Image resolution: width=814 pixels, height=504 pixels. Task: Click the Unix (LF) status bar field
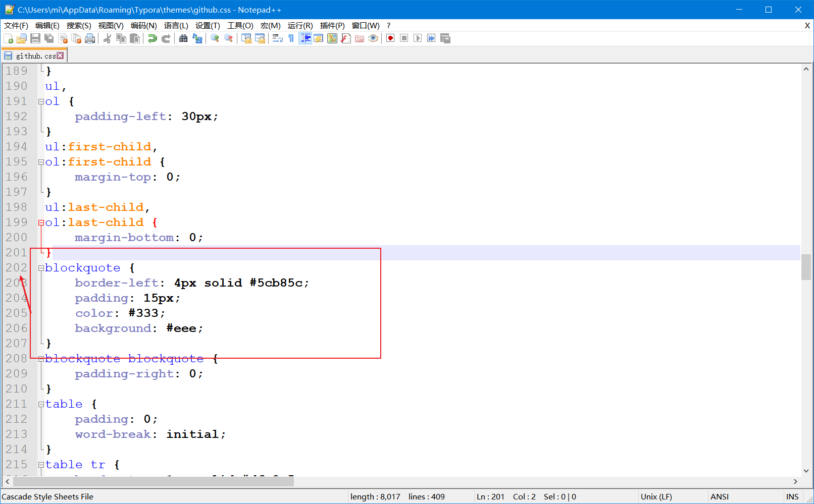[x=673, y=497]
